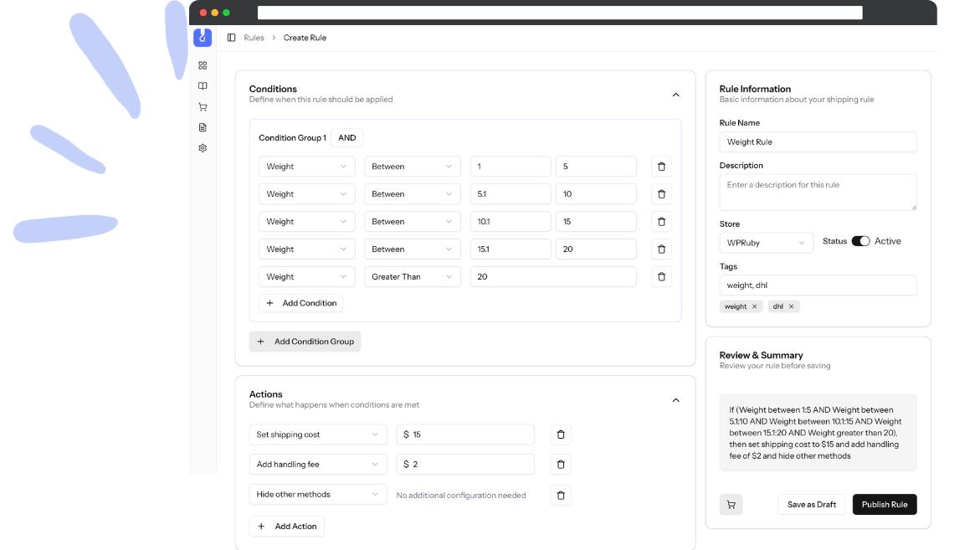Open the Between dropdown in the 1 to 5 row
Viewport: 980px width, 550px height.
coord(413,167)
